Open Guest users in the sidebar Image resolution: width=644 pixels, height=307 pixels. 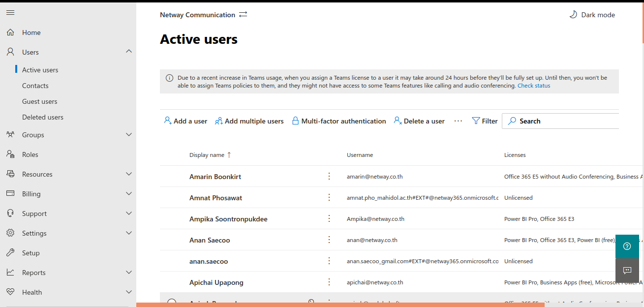point(39,101)
